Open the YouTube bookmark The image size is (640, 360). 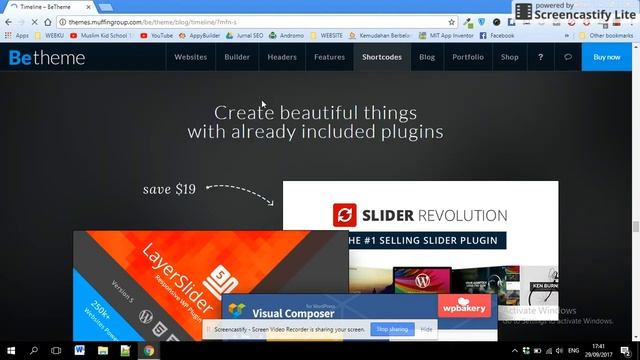pos(156,36)
